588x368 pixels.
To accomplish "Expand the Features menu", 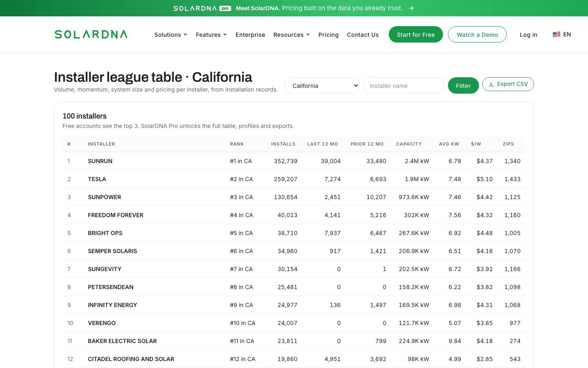I will pos(211,35).
